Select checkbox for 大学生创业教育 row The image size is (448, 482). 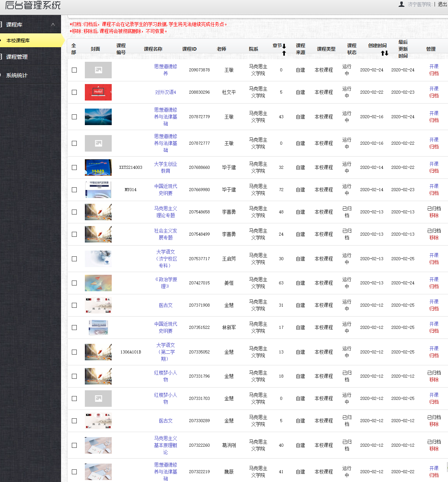(x=74, y=167)
